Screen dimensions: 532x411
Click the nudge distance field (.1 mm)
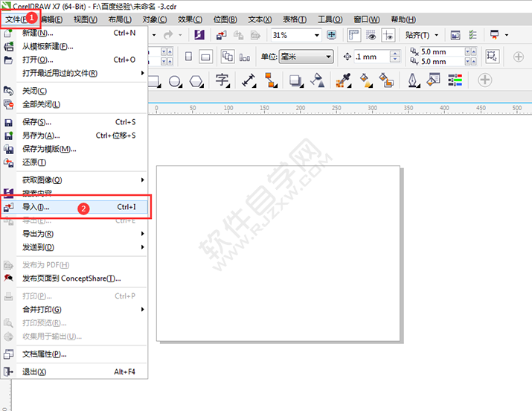coord(371,57)
